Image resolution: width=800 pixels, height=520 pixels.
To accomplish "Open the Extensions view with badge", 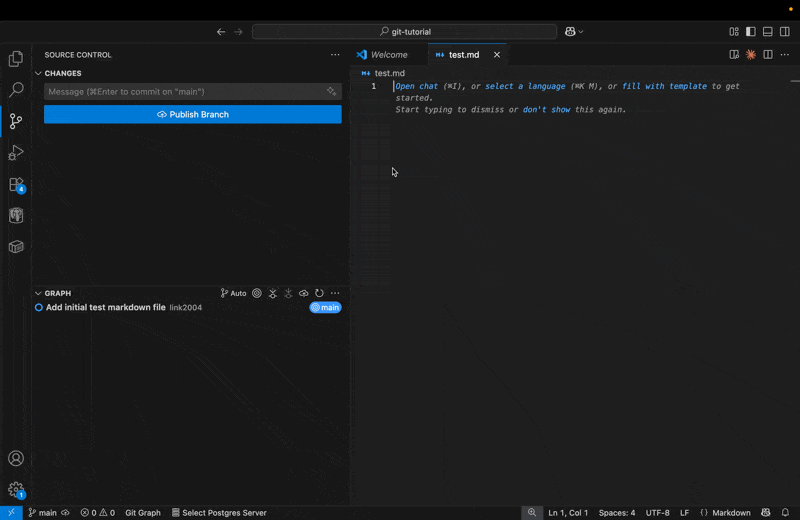I will point(16,184).
